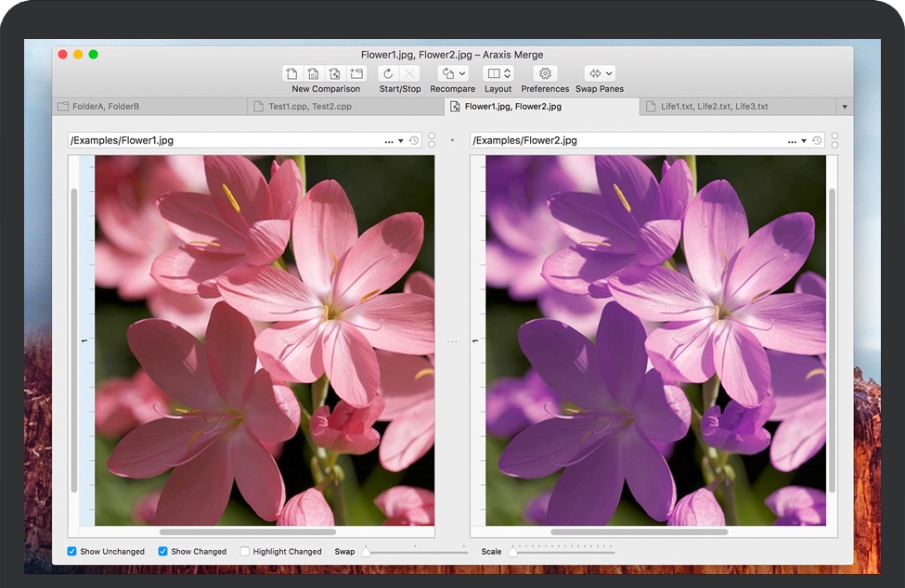
Task: Open Preferences via the gear icon
Action: pos(545,73)
